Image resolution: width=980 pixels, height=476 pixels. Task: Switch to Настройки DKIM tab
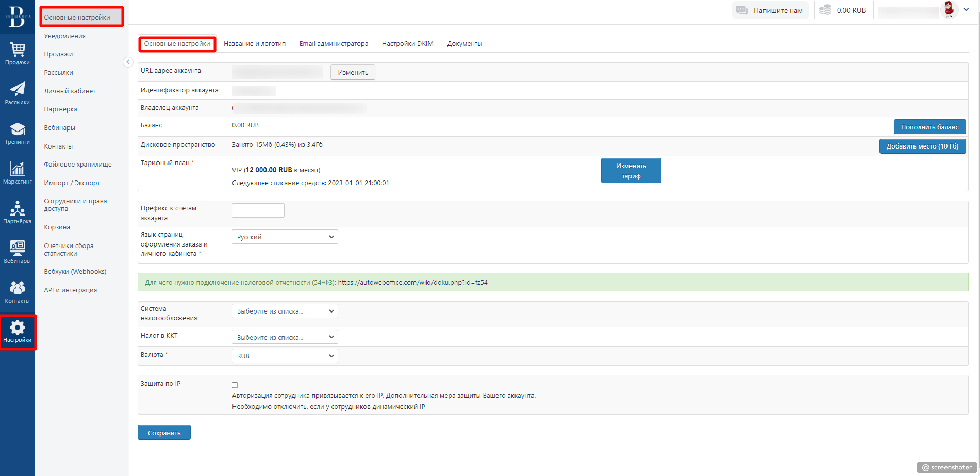pyautogui.click(x=407, y=44)
